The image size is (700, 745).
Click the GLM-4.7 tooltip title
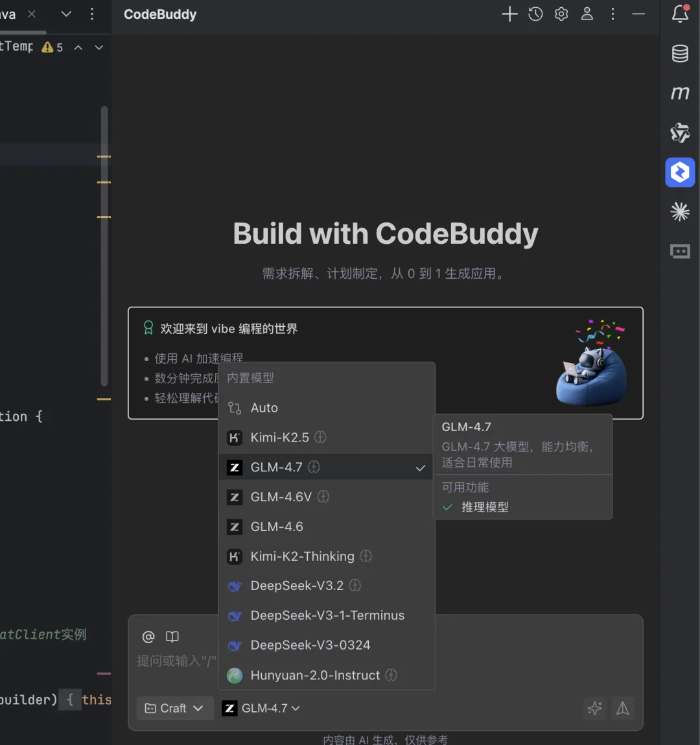click(467, 427)
